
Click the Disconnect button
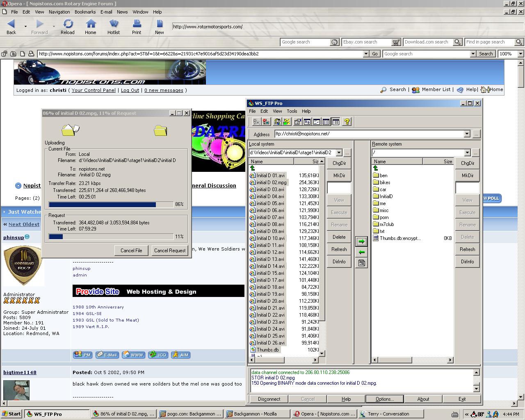[269, 399]
